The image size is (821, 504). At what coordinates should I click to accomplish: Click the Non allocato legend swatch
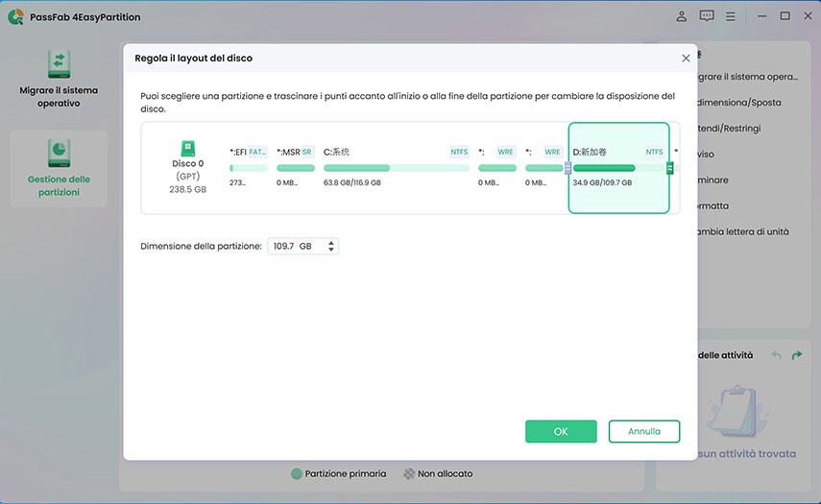pyautogui.click(x=409, y=473)
